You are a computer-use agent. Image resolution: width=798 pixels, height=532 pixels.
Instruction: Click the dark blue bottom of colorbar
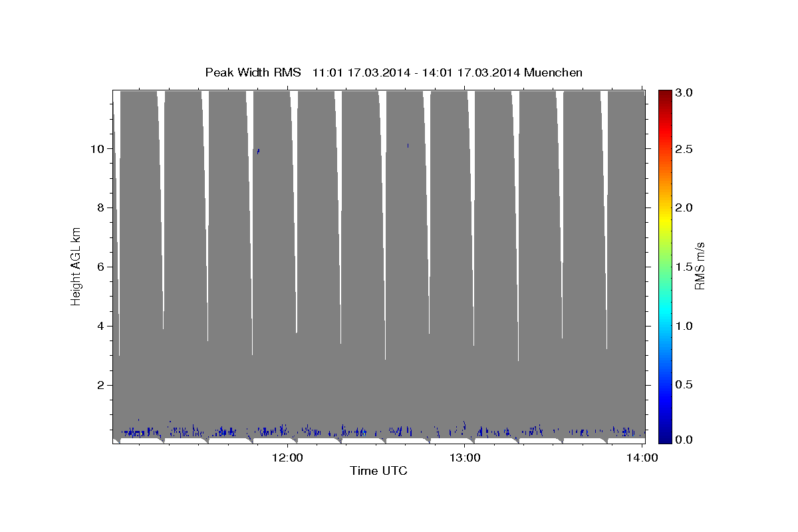[664, 436]
